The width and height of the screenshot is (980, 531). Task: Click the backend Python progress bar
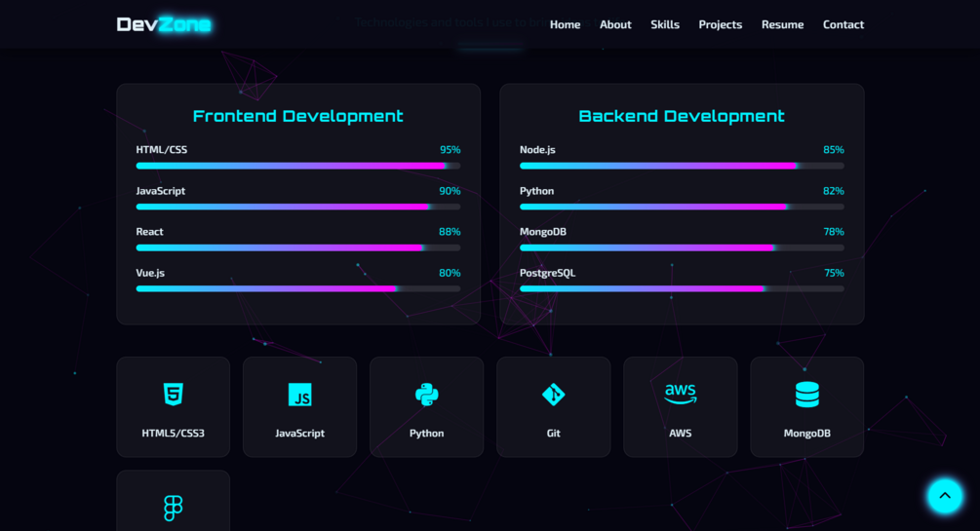[682, 207]
